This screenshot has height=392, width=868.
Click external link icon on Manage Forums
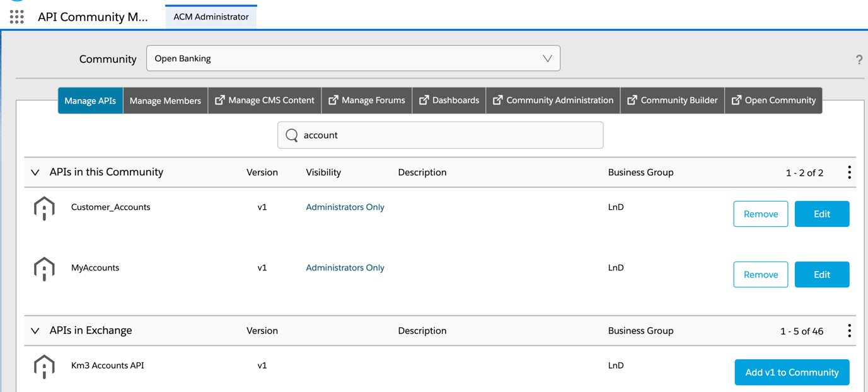(x=333, y=100)
